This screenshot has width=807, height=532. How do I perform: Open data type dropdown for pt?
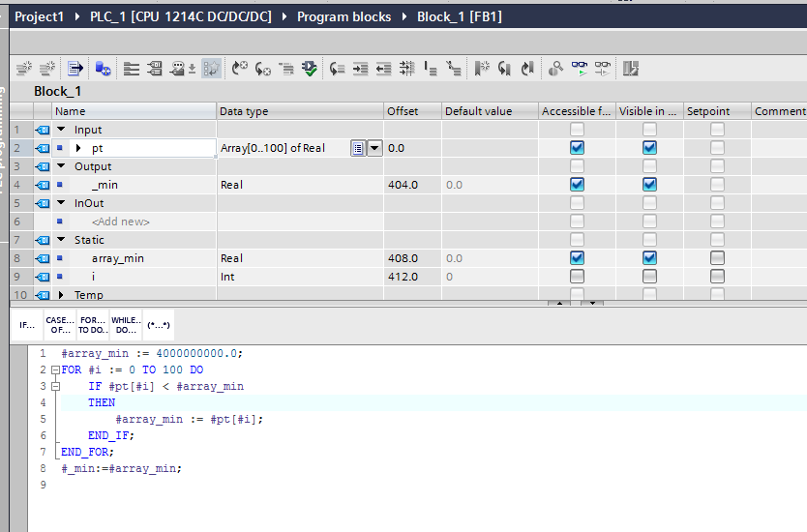point(374,148)
